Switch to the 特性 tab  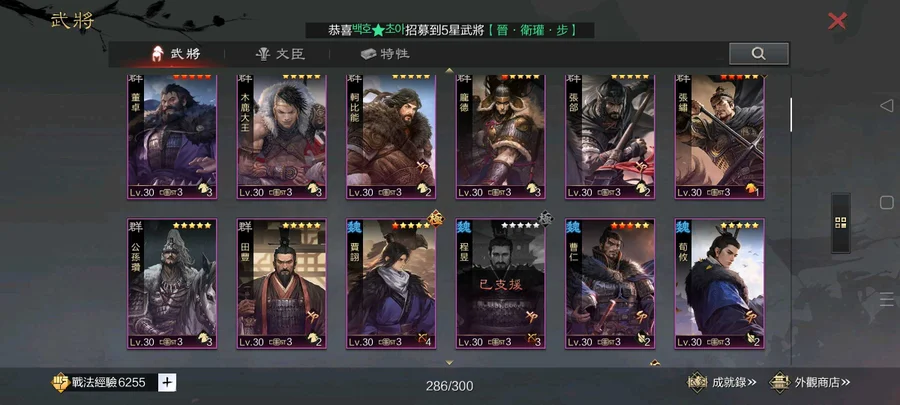tap(385, 54)
